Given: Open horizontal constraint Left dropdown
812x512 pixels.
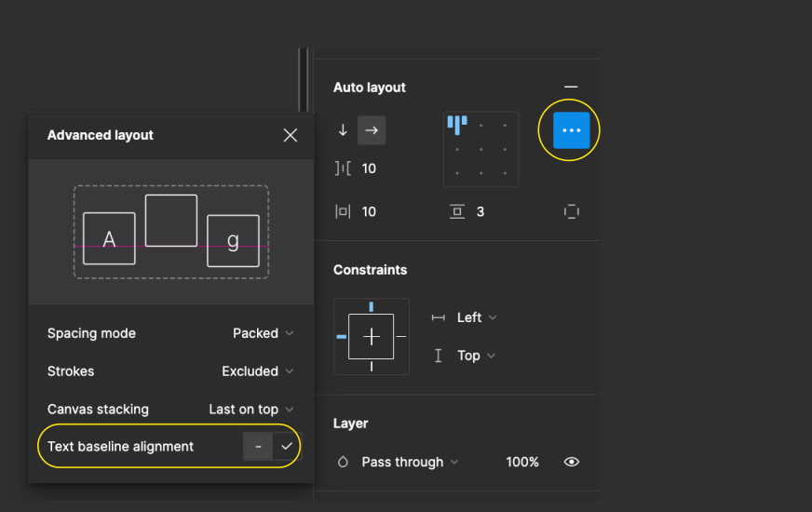Looking at the screenshot, I should point(477,317).
